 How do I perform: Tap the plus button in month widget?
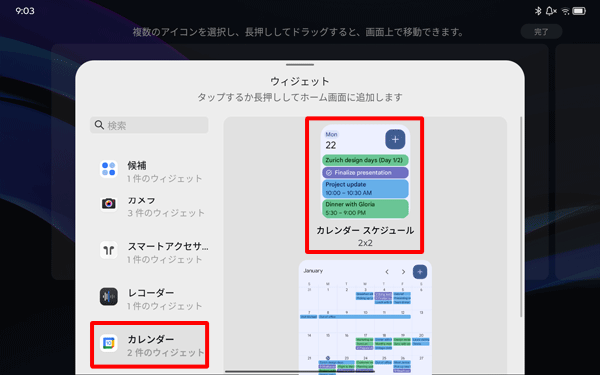click(x=420, y=272)
